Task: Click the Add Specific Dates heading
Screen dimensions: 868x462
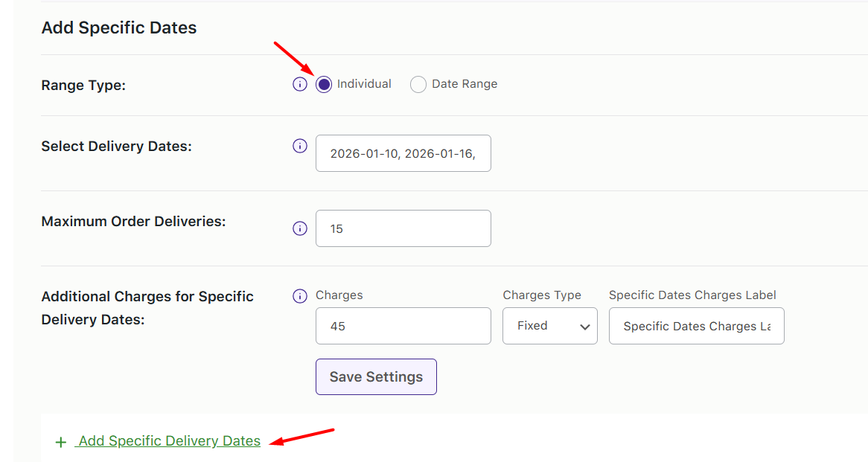Action: (119, 28)
